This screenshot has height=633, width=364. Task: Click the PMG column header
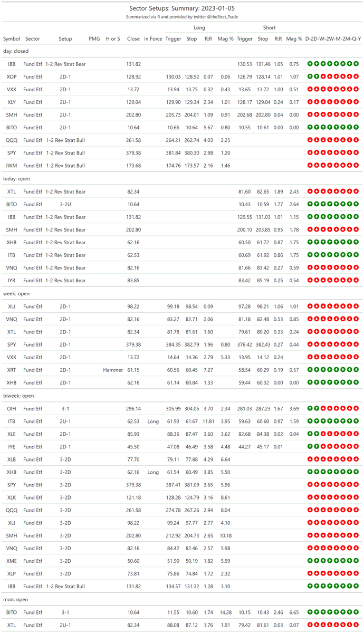click(94, 39)
